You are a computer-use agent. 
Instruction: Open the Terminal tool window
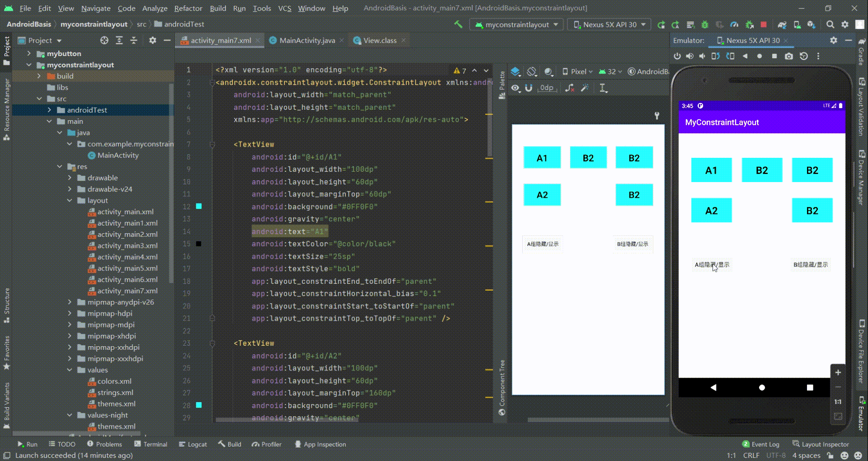(151, 444)
